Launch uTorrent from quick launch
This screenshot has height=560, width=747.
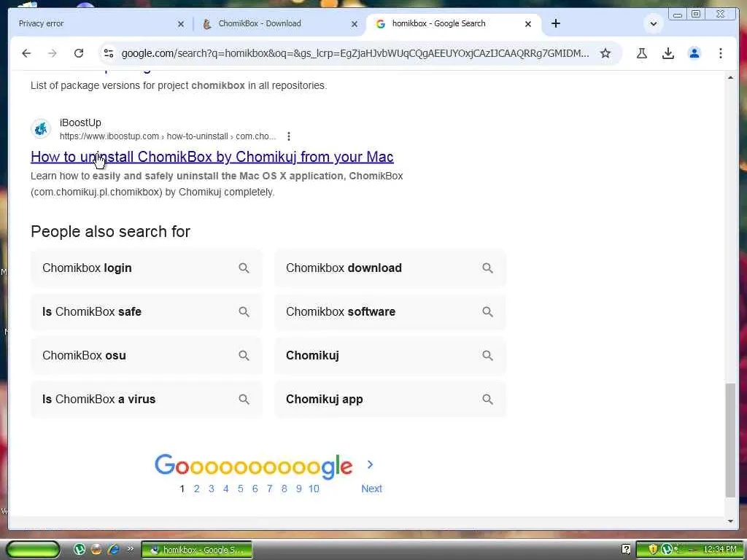(x=80, y=550)
